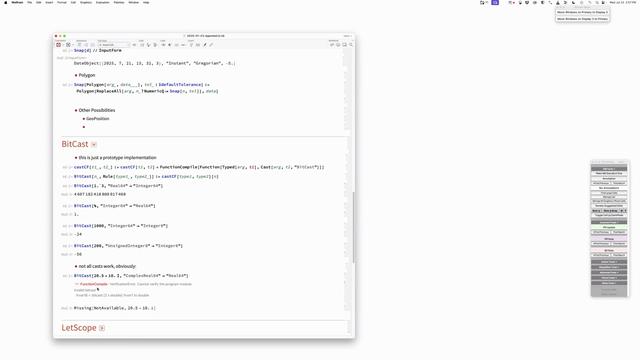Click the Missing[NotAvailable...] output cell

point(115,308)
